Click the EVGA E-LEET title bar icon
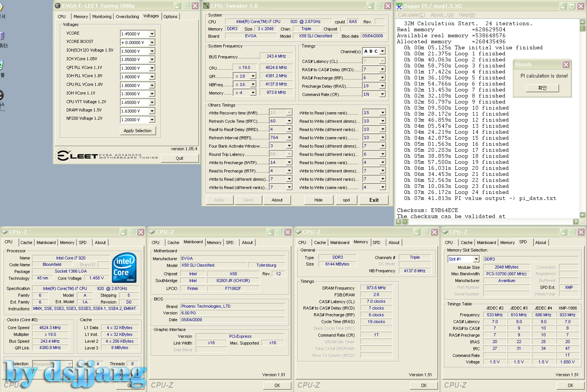The height and width of the screenshot is (392, 587). (x=58, y=6)
